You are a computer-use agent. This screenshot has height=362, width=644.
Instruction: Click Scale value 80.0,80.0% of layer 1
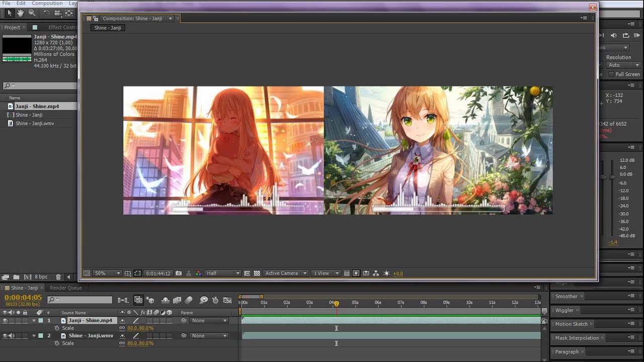(140, 328)
